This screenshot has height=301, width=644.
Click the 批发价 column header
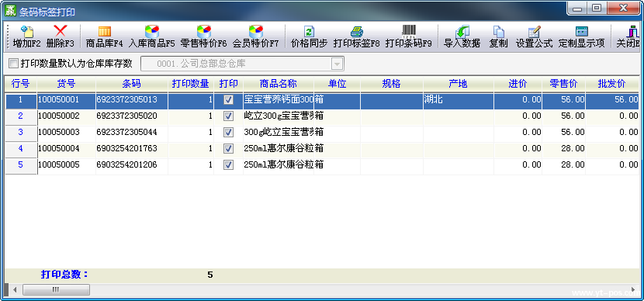coord(612,84)
